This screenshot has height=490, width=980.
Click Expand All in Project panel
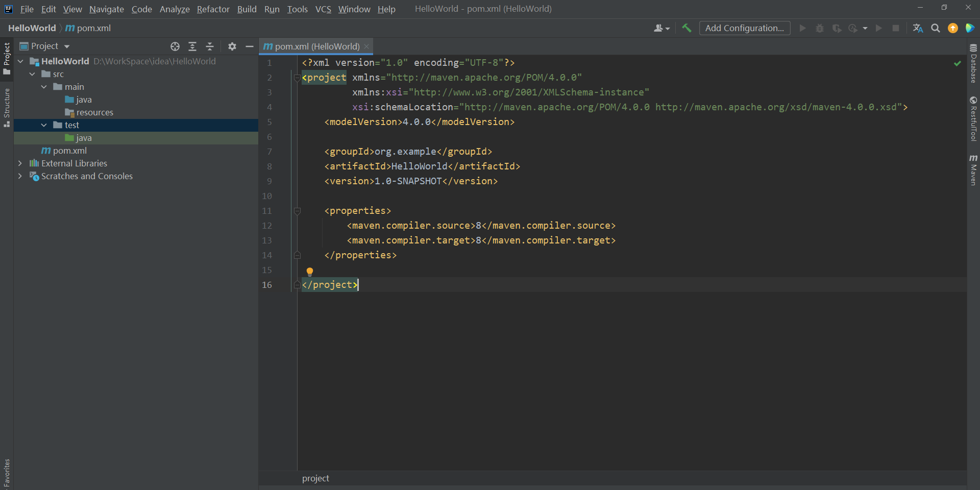192,46
